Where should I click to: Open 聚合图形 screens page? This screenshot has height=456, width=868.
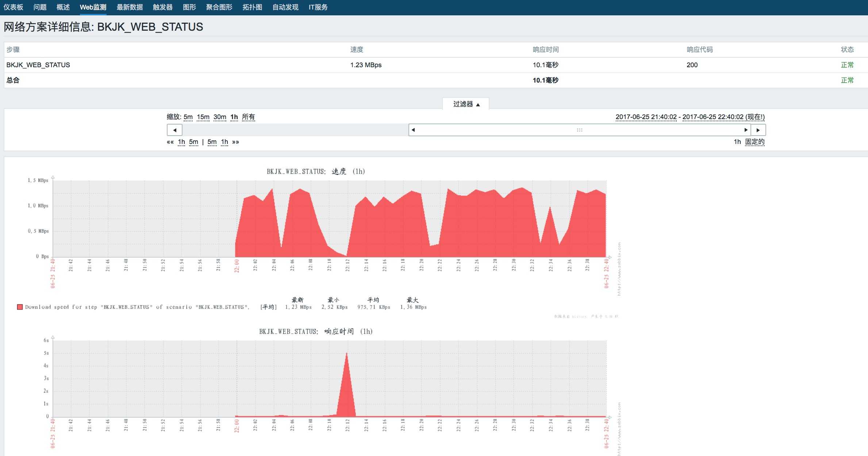[x=219, y=7]
